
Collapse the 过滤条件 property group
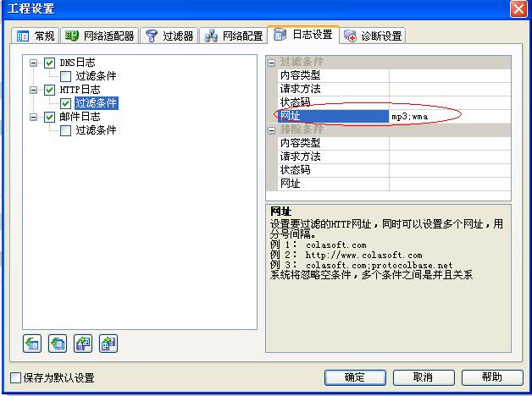(271, 63)
